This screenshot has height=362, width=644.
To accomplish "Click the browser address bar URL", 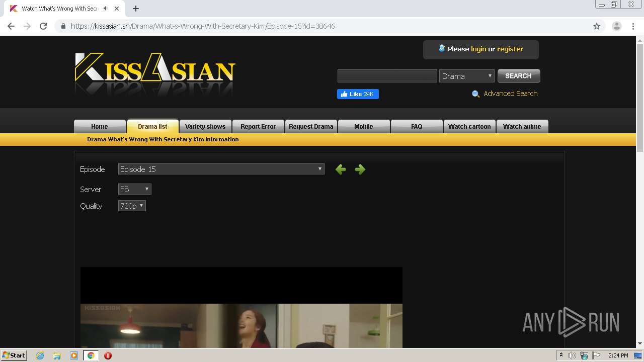I will (x=203, y=26).
